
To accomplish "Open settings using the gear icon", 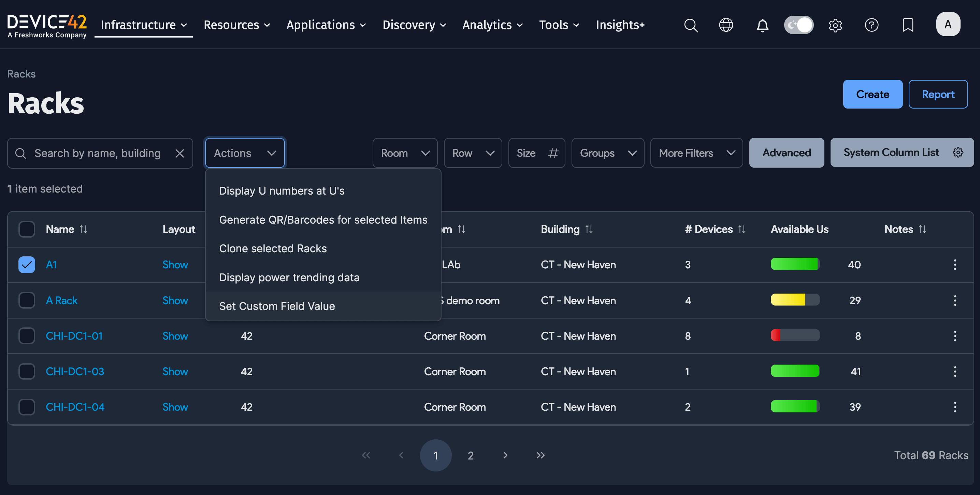I will click(835, 25).
